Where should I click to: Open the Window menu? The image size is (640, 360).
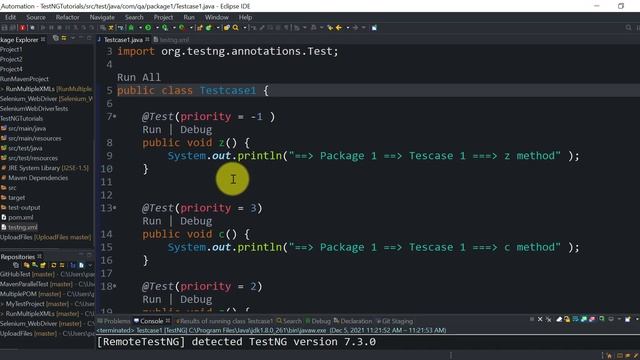pyautogui.click(x=216, y=17)
